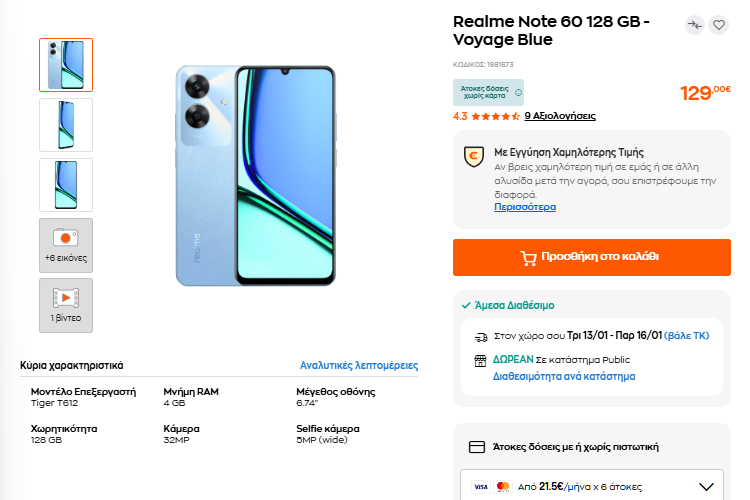Add phone to wishlist with heart icon
The height and width of the screenshot is (500, 750).
click(718, 25)
